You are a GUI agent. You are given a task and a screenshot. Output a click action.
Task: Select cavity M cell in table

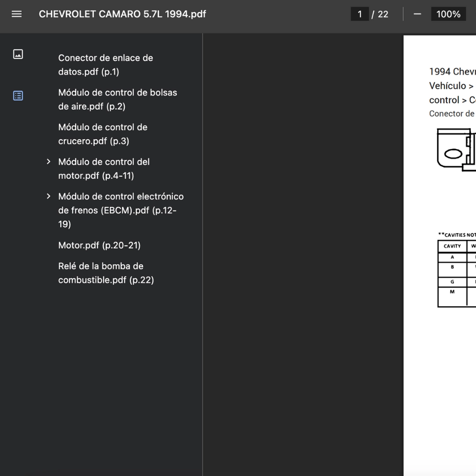pos(452,296)
